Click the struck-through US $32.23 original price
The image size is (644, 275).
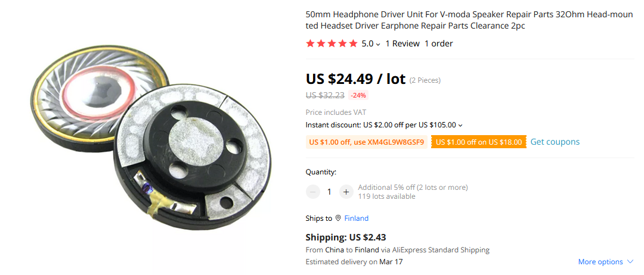coord(326,95)
